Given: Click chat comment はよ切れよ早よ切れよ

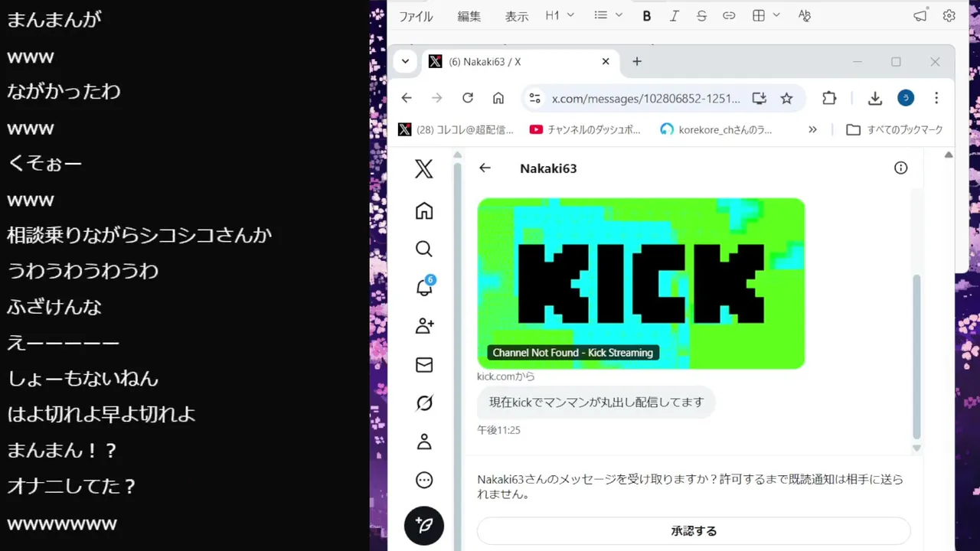Looking at the screenshot, I should [102, 414].
